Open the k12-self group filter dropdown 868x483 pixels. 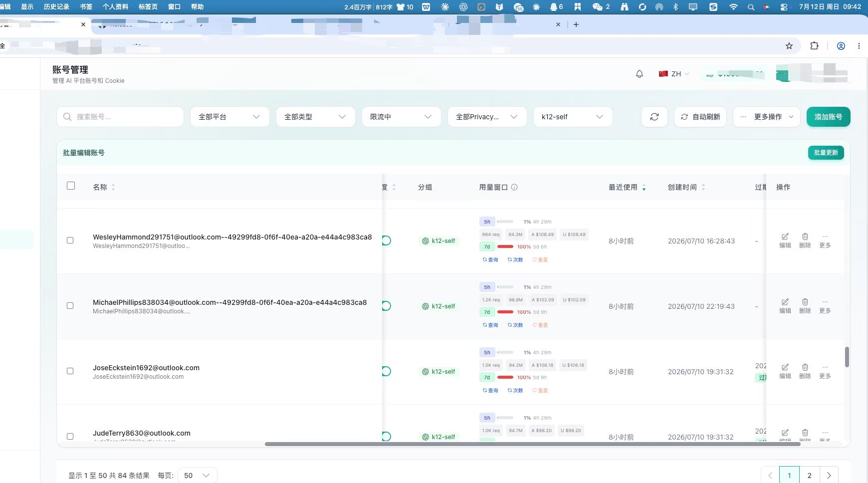[573, 117]
